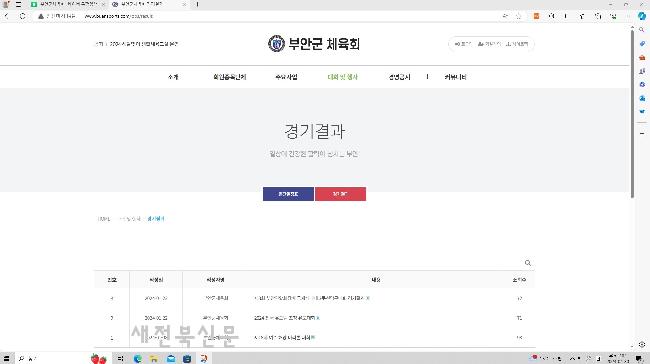This screenshot has width=650, height=364.
Task: Open a new browser tab
Action: pyautogui.click(x=197, y=4)
